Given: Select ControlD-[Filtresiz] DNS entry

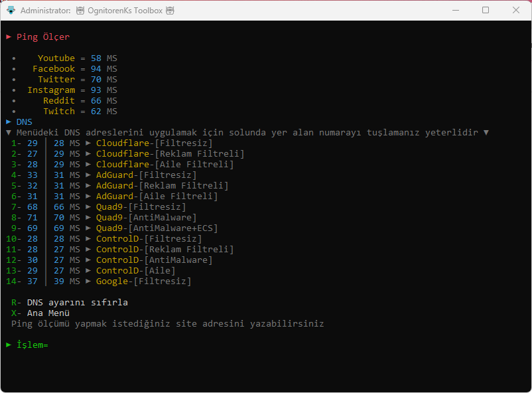Looking at the screenshot, I should click(149, 239).
